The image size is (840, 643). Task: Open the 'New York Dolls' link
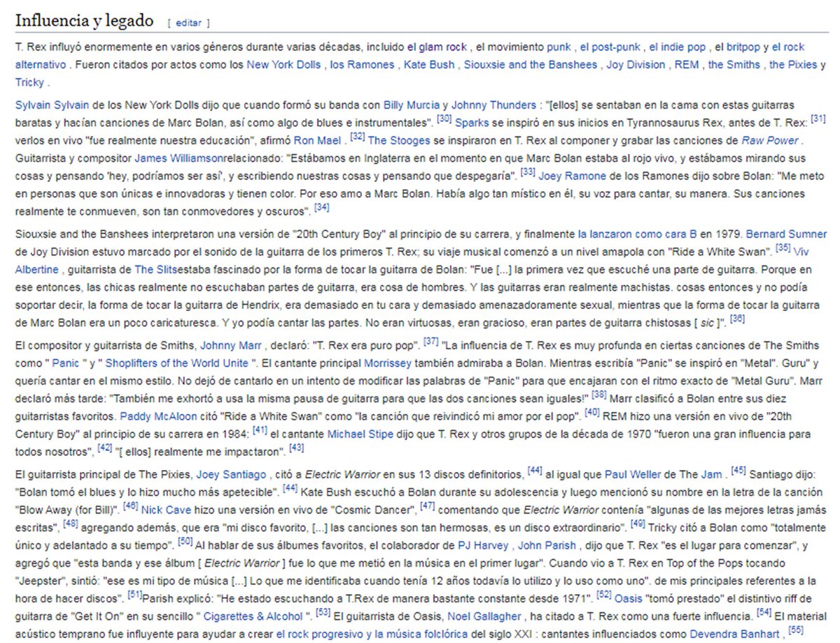coord(283,64)
